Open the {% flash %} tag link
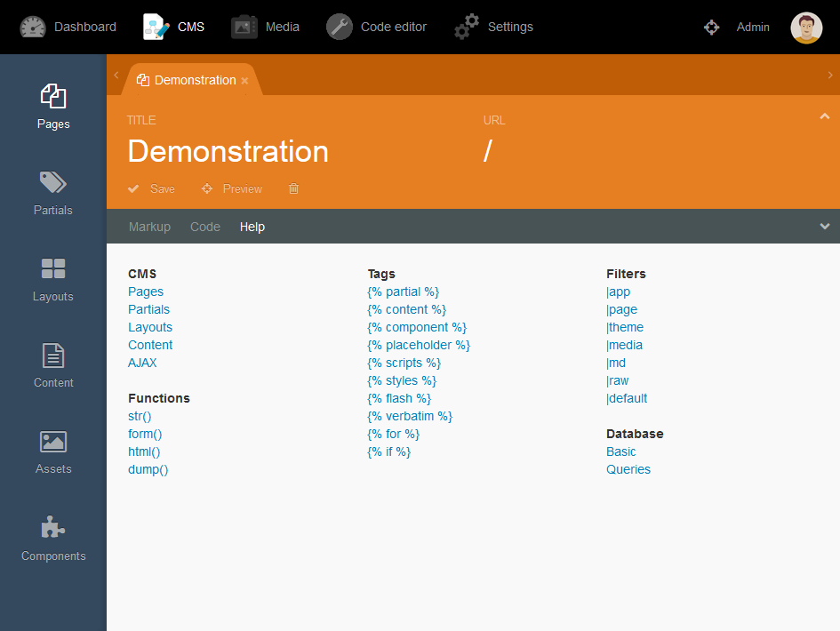 tap(399, 398)
